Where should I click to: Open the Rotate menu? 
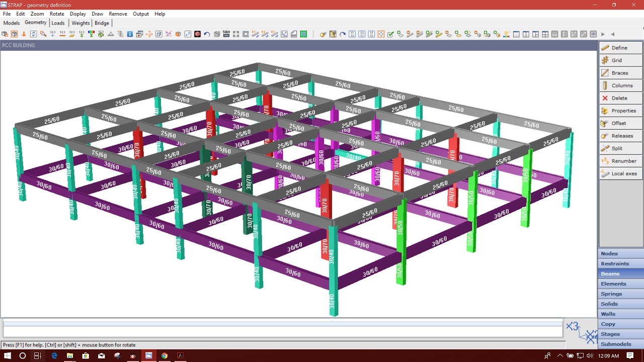click(x=57, y=14)
